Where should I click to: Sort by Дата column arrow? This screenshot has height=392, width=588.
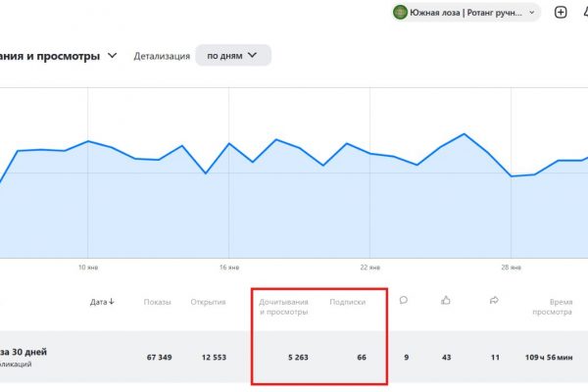102,302
